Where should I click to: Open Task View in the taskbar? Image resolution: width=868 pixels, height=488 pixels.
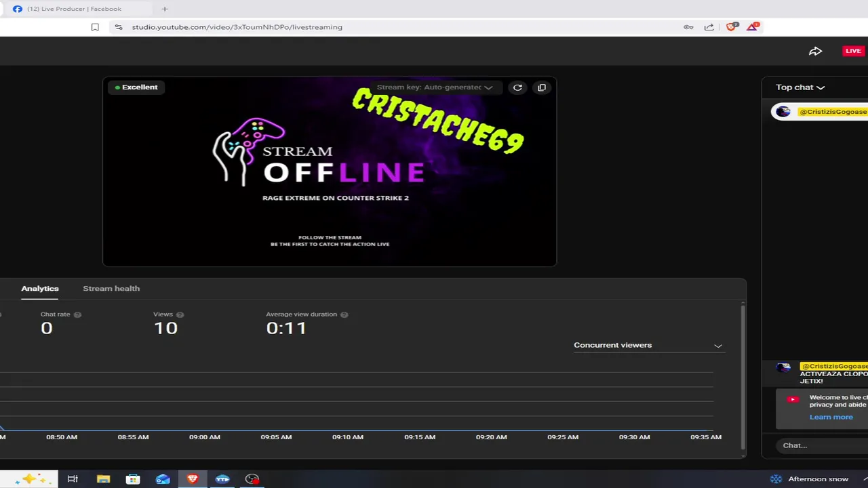(x=73, y=479)
